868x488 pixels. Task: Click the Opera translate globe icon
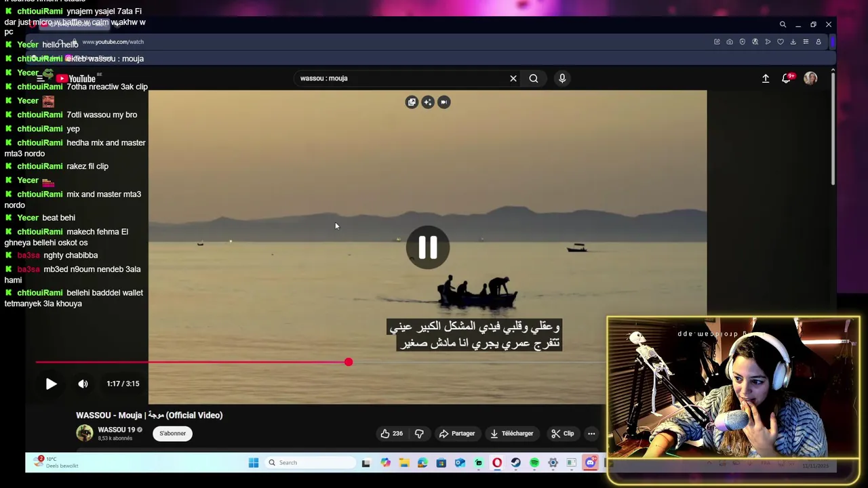click(x=755, y=42)
